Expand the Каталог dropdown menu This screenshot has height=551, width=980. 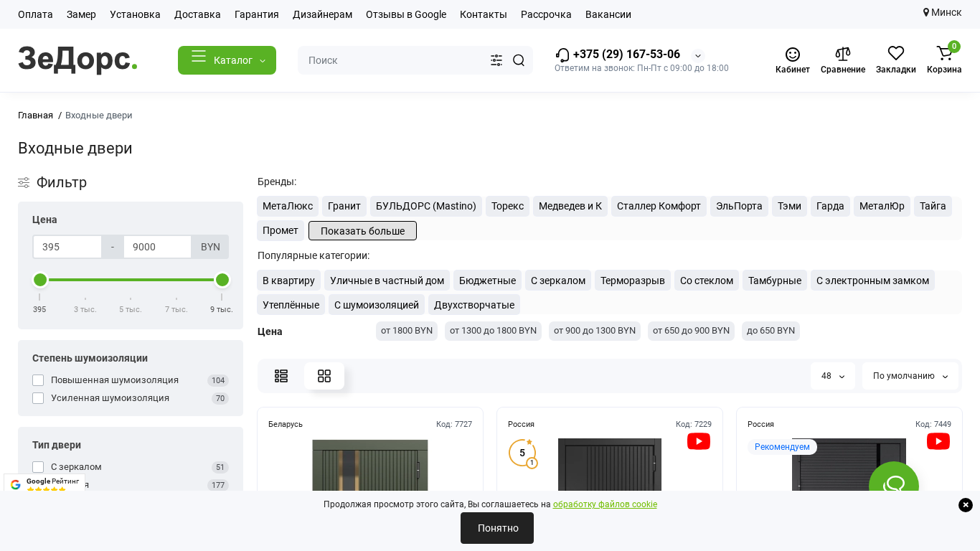[227, 60]
